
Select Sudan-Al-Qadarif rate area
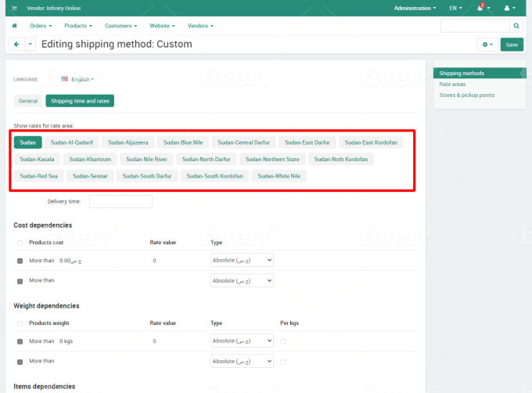[x=72, y=142]
